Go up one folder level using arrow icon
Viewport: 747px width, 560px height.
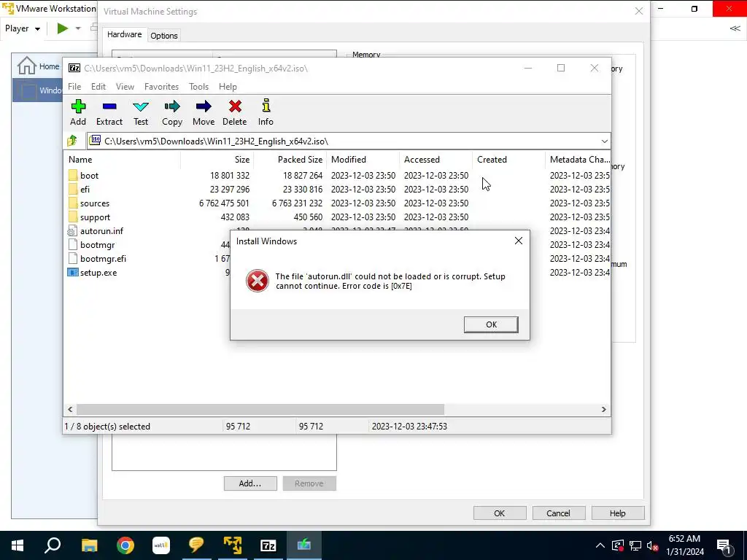[72, 141]
